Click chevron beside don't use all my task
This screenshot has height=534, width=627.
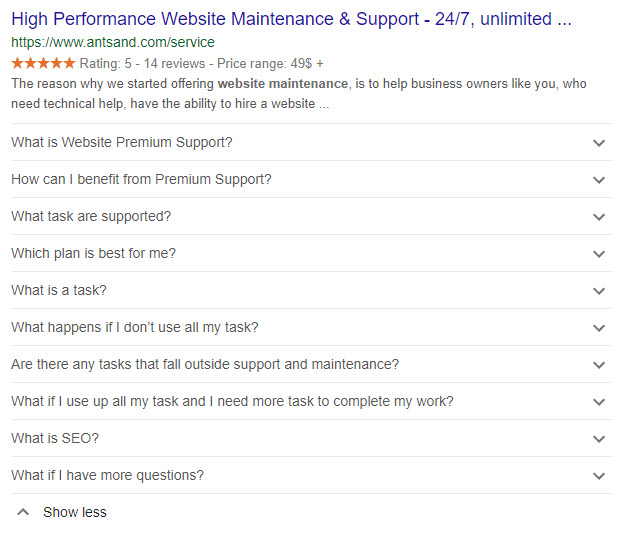click(x=599, y=328)
